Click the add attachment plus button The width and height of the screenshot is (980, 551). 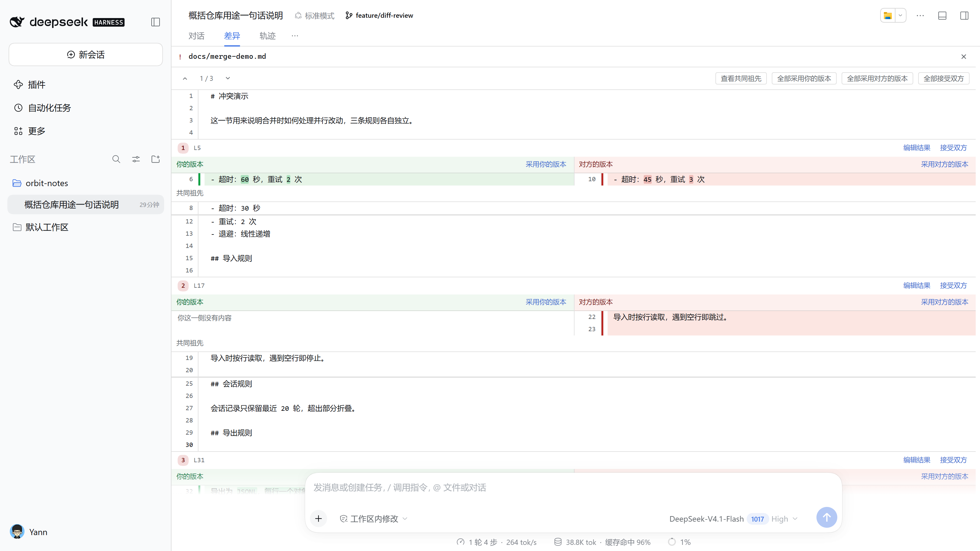click(318, 518)
